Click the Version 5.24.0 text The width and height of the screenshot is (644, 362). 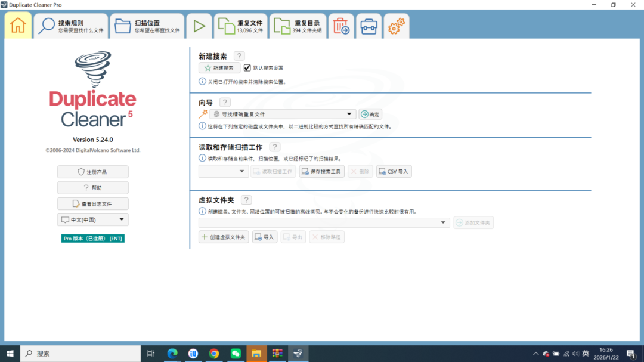point(93,140)
